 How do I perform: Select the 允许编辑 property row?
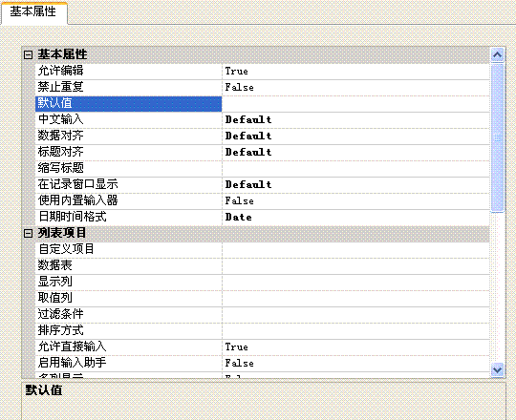(262, 71)
